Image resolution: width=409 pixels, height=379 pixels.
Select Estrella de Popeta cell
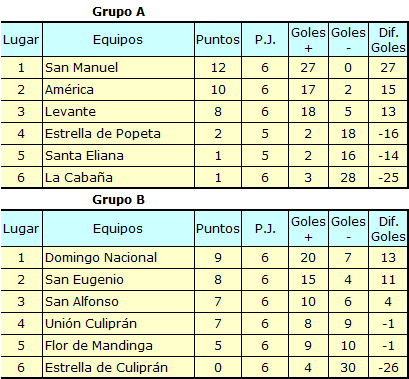pos(118,134)
